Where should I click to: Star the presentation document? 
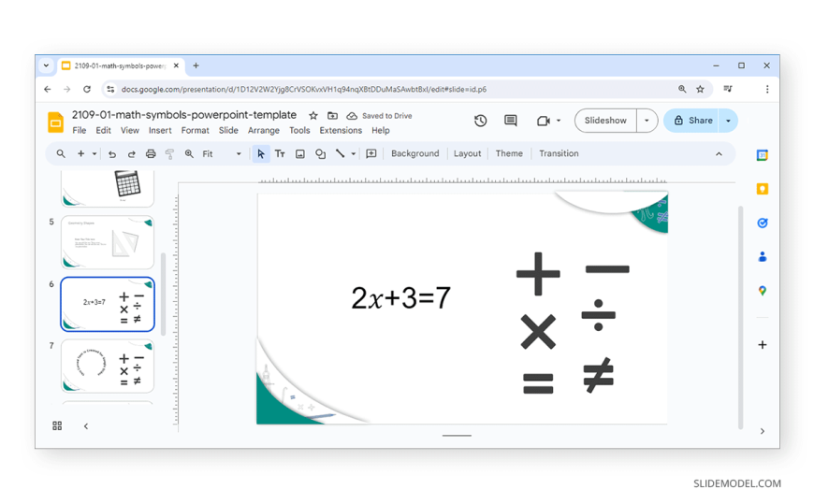coord(313,116)
